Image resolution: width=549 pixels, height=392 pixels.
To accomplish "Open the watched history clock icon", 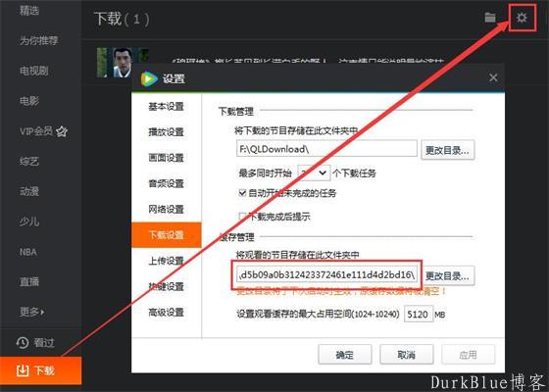I will [x=23, y=343].
